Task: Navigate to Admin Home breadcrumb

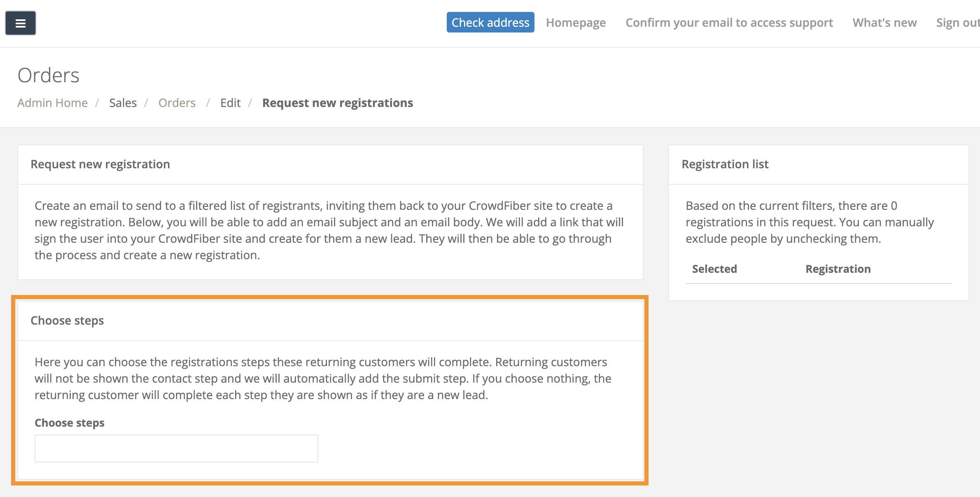Action: [52, 103]
